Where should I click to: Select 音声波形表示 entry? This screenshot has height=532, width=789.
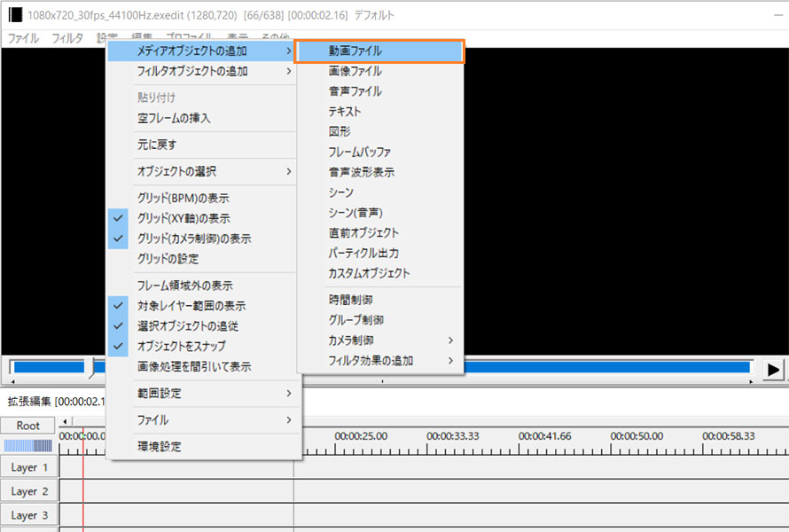379,172
